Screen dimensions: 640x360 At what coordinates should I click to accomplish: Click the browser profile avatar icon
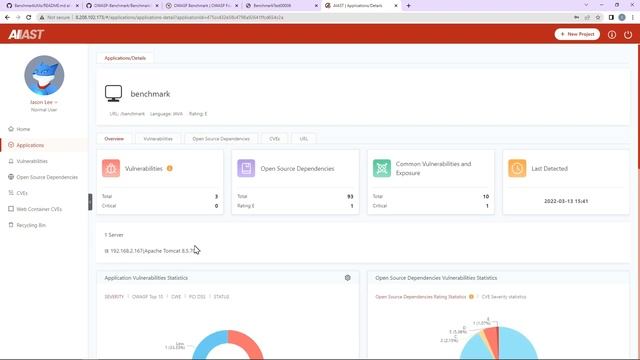[x=622, y=18]
